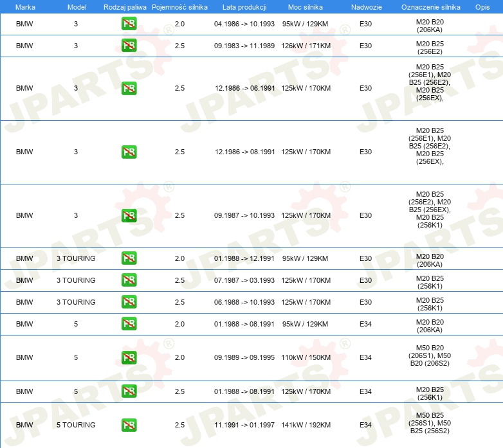Click the Pojemność silnika column header
This screenshot has width=503, height=448.
(179, 7)
